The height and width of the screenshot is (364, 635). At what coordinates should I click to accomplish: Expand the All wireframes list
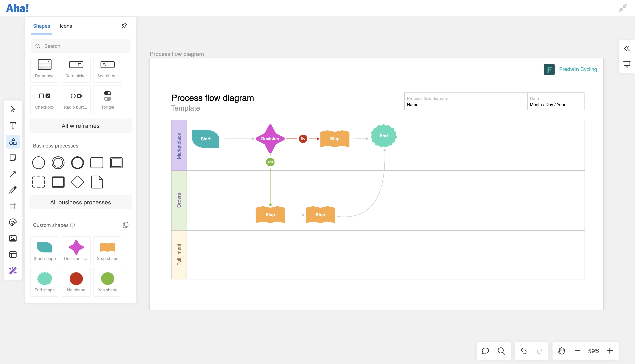(80, 126)
